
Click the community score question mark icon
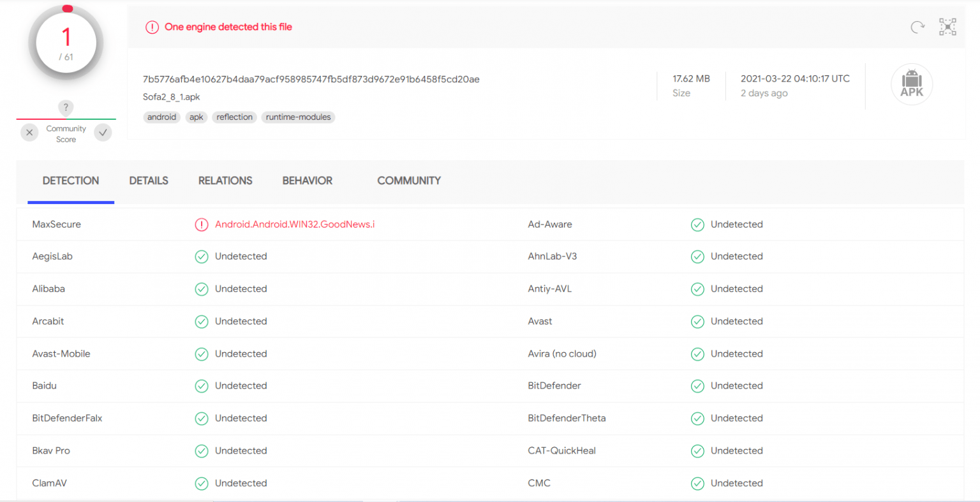pos(66,107)
